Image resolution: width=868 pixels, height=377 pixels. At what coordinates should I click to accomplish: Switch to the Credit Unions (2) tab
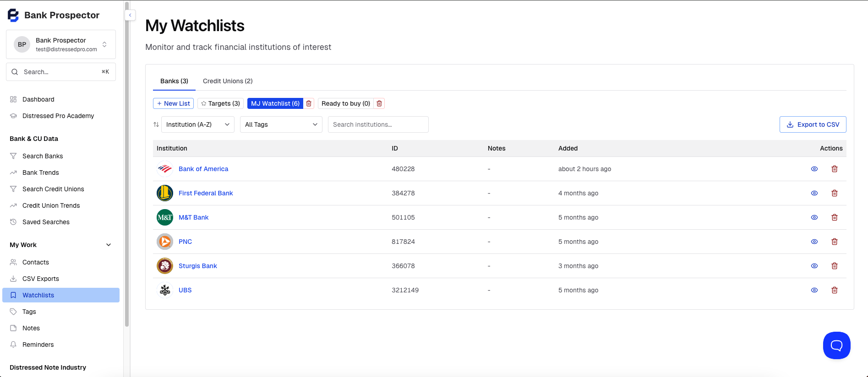pyautogui.click(x=228, y=81)
